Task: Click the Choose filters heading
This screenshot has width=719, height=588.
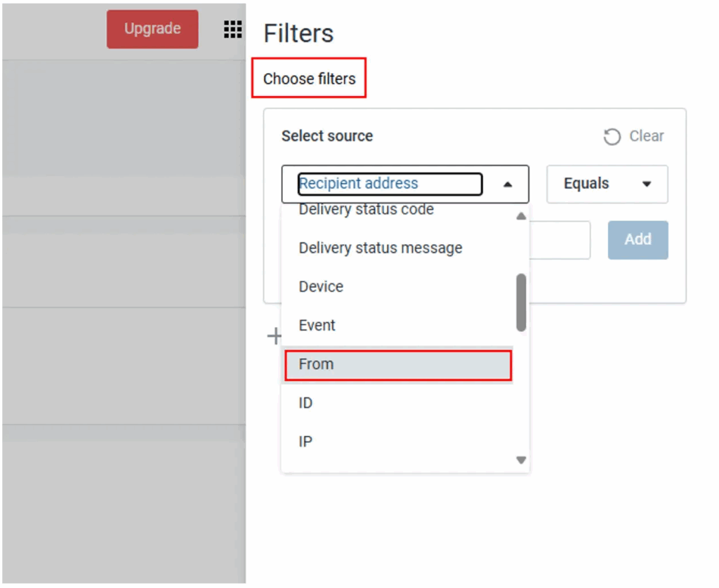Action: (x=309, y=79)
